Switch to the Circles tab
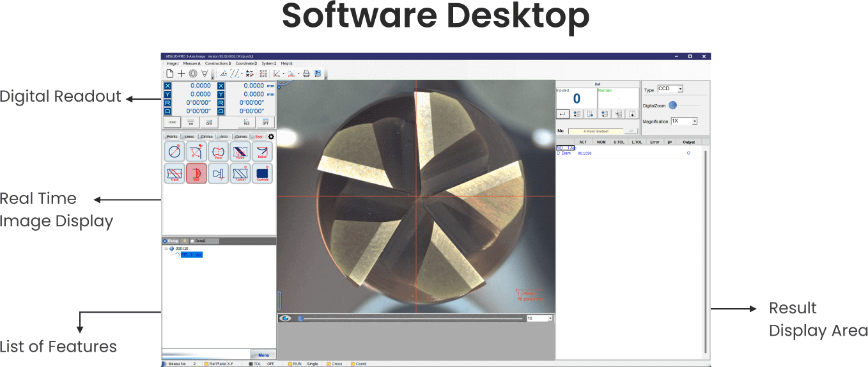 pos(206,137)
